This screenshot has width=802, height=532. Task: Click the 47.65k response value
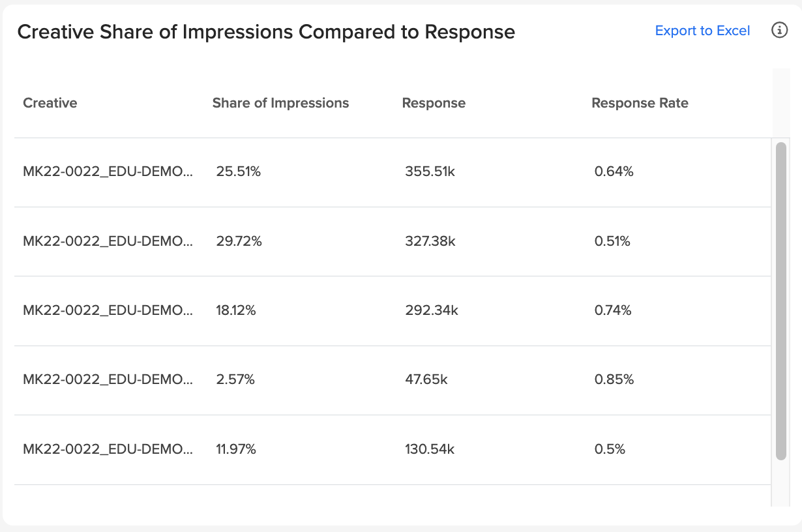click(x=426, y=379)
